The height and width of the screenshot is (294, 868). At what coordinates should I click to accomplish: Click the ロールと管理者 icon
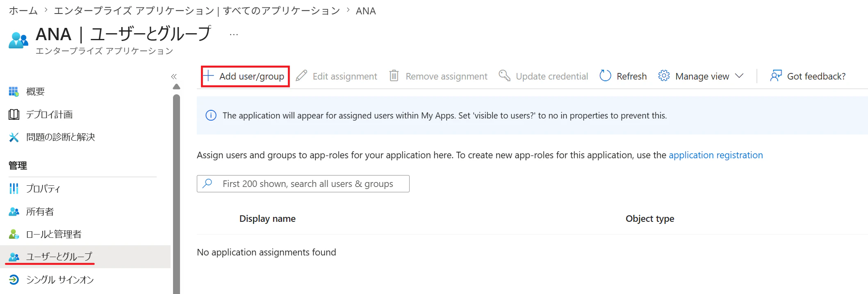[14, 234]
